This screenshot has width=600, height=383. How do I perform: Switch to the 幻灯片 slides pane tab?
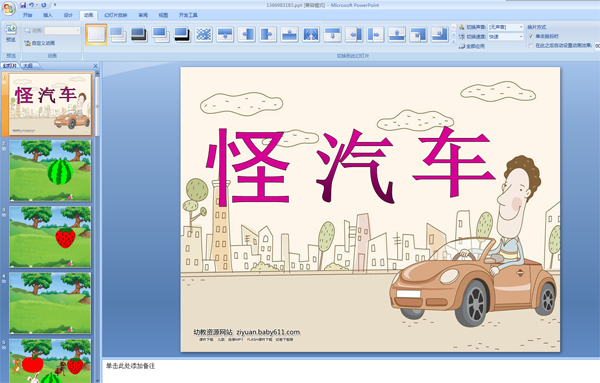pyautogui.click(x=10, y=66)
